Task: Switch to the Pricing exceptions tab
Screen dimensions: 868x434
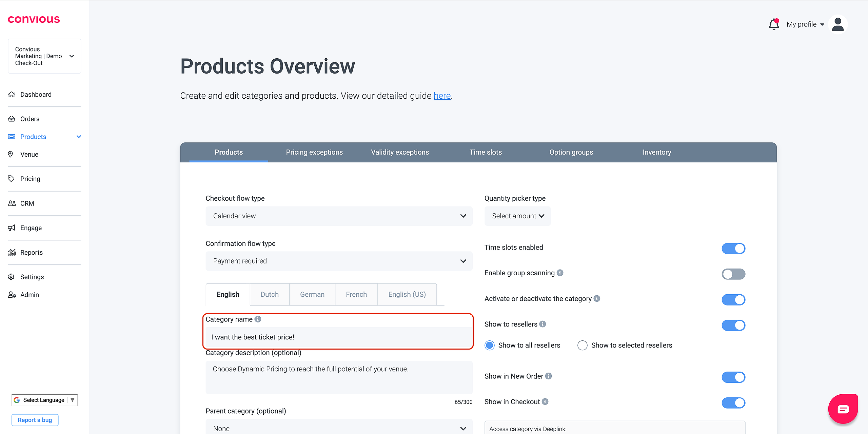Action: point(314,152)
